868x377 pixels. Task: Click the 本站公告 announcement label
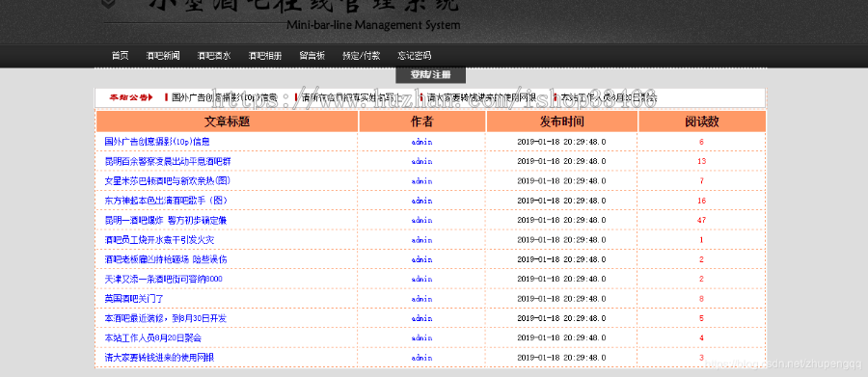pos(130,97)
